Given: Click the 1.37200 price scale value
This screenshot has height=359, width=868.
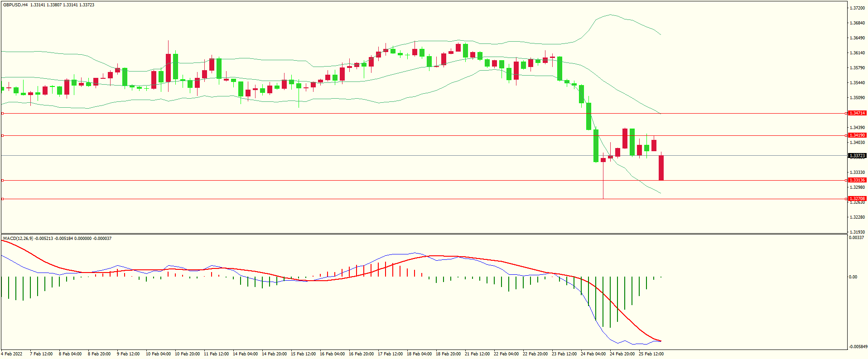Looking at the screenshot, I should point(857,8).
